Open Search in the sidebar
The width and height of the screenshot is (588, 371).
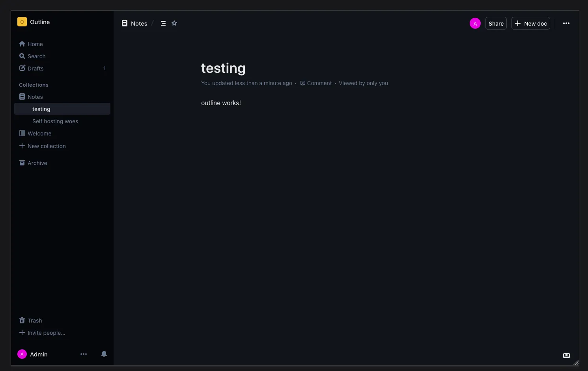pos(62,56)
